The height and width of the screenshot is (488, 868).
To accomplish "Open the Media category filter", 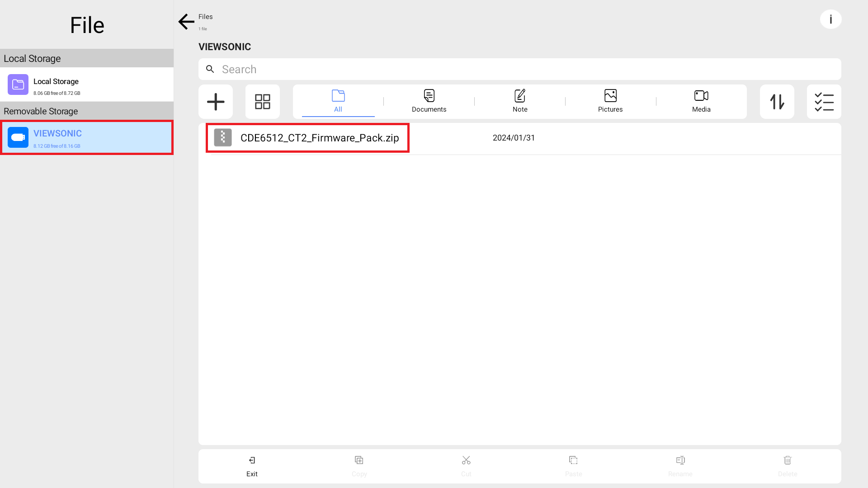I will [701, 101].
